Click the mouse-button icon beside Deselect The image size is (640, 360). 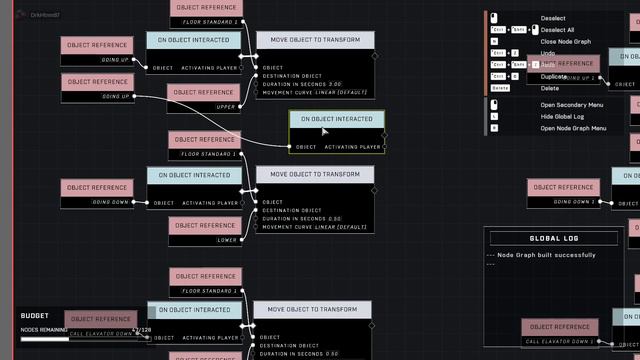pos(494,18)
